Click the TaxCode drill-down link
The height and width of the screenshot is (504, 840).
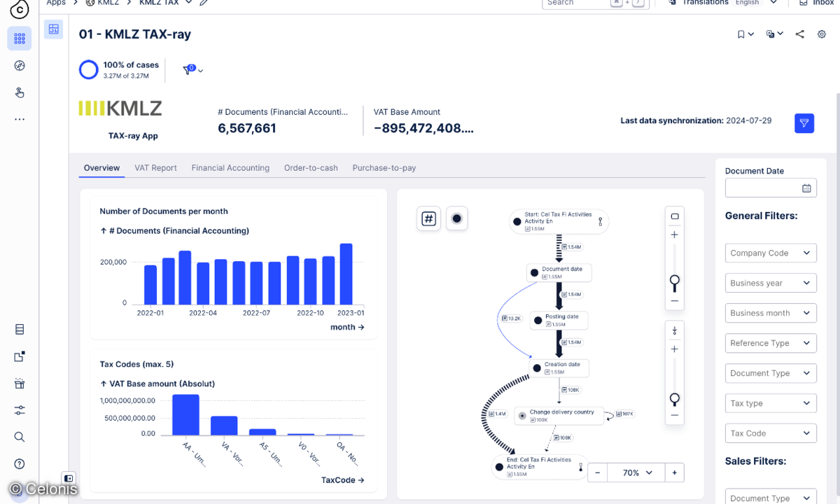(343, 480)
